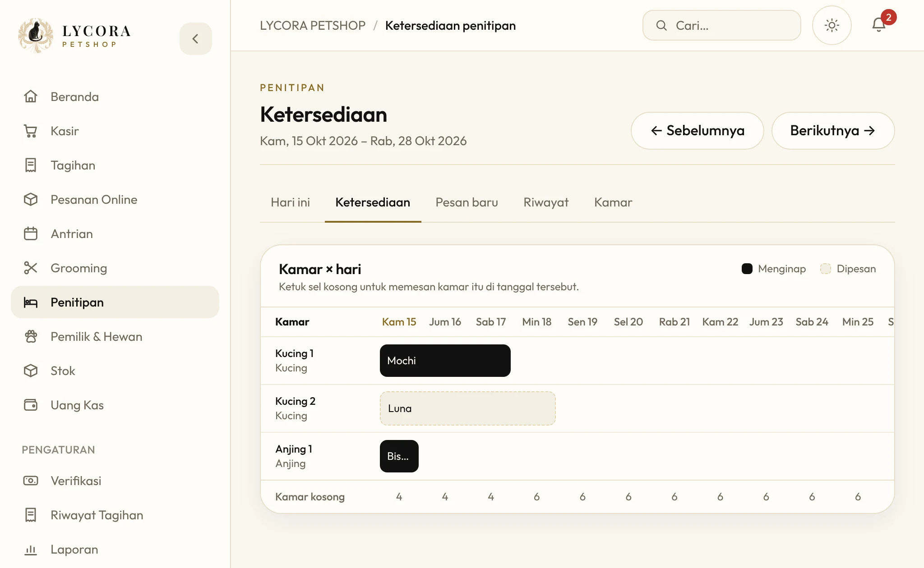Switch to the Riwayat tab
Screen dimensions: 924x568
pos(546,202)
